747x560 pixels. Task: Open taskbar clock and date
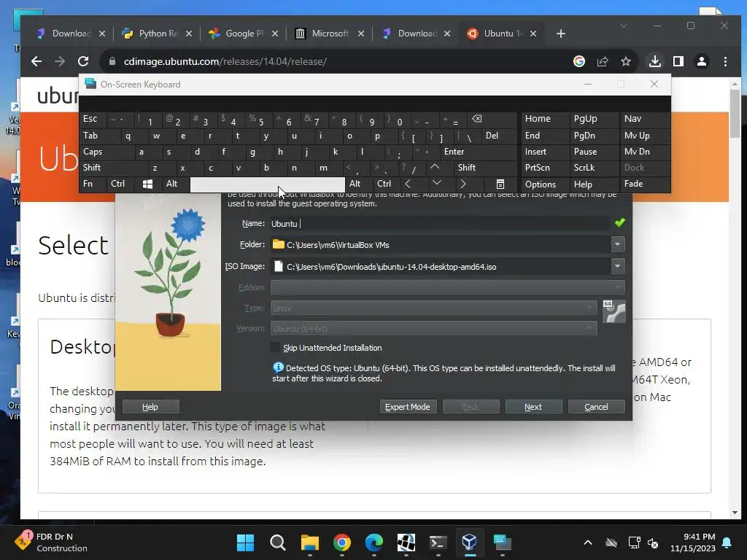coord(693,542)
